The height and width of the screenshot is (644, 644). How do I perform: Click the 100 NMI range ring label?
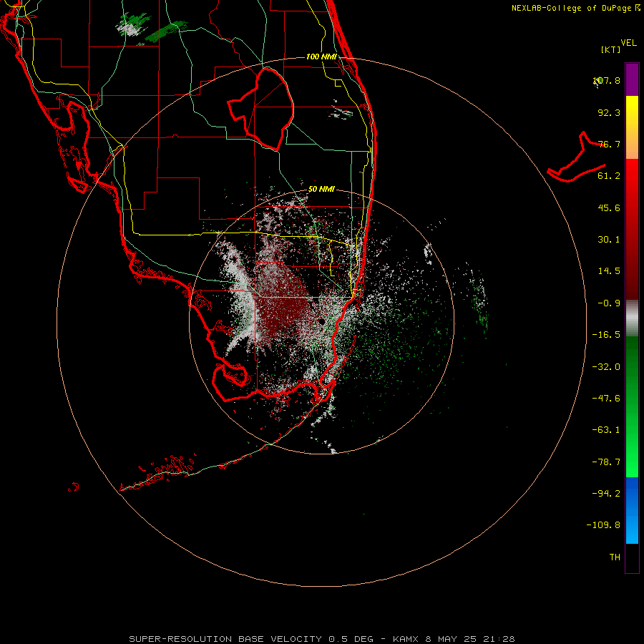[x=321, y=57]
